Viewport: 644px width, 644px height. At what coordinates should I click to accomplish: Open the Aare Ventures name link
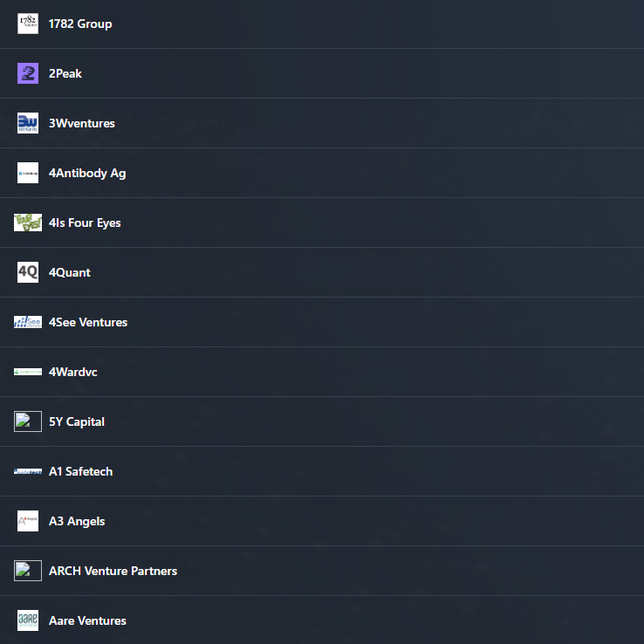click(x=87, y=620)
